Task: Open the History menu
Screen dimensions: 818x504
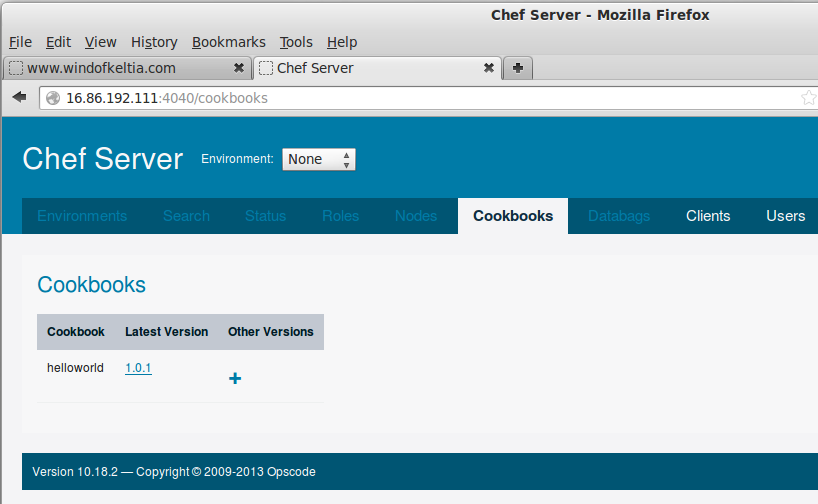Action: point(154,42)
